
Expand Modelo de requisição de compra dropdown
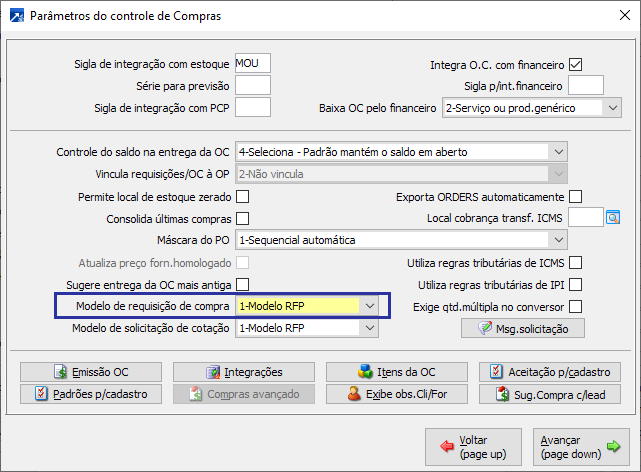click(307, 306)
